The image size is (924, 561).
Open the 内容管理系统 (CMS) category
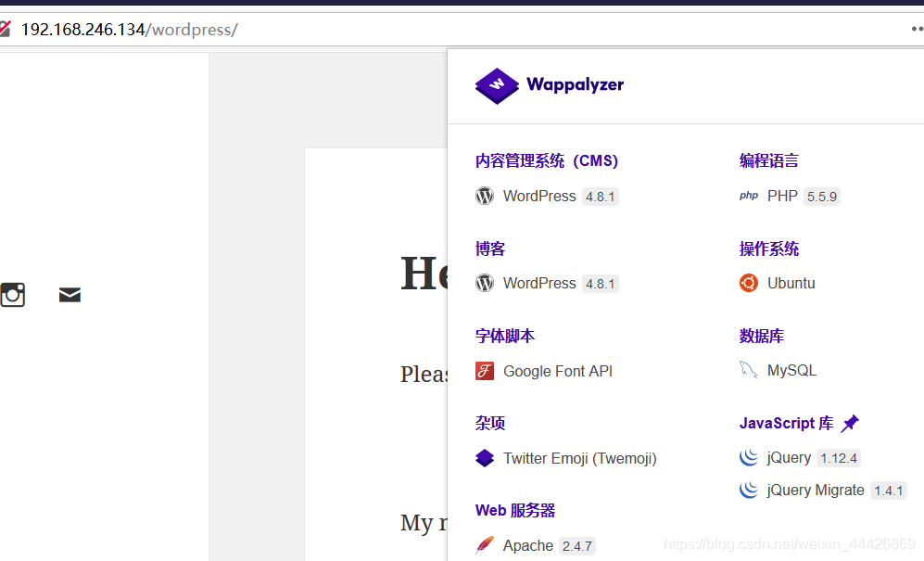tap(546, 161)
